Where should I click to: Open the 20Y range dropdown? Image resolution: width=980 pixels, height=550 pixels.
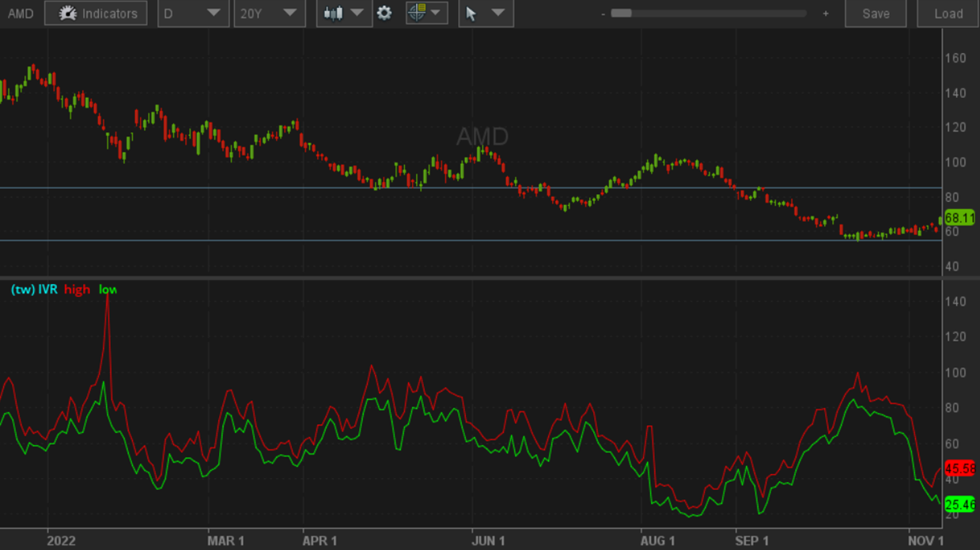pos(269,13)
